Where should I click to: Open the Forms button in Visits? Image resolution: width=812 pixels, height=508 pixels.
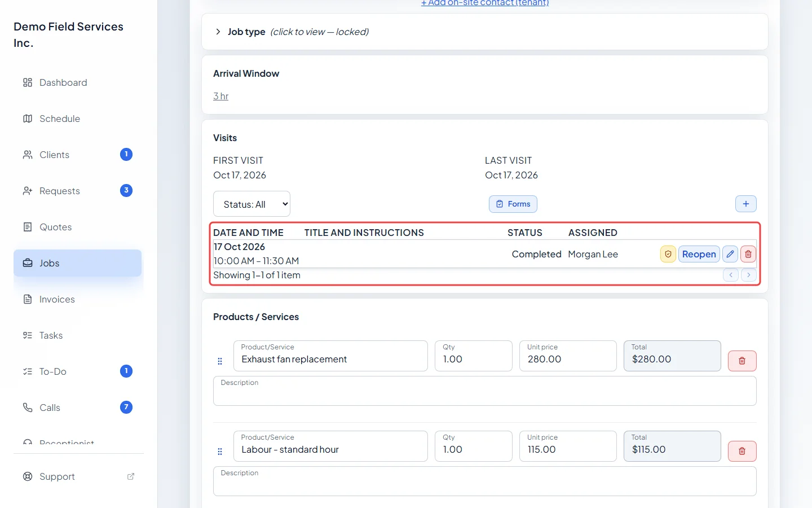click(x=513, y=204)
